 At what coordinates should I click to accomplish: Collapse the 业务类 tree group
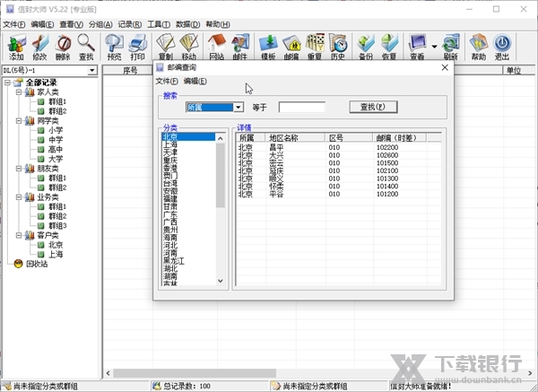[19, 197]
